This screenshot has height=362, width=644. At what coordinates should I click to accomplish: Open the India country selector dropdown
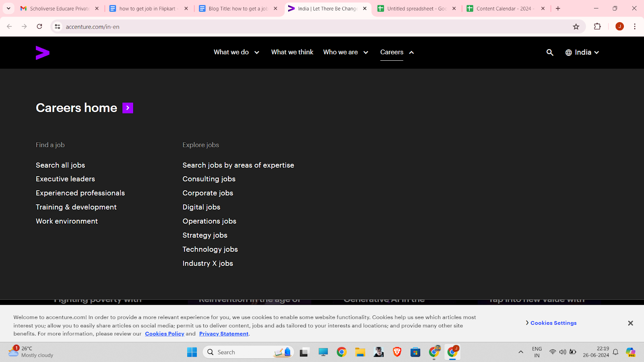coord(582,52)
